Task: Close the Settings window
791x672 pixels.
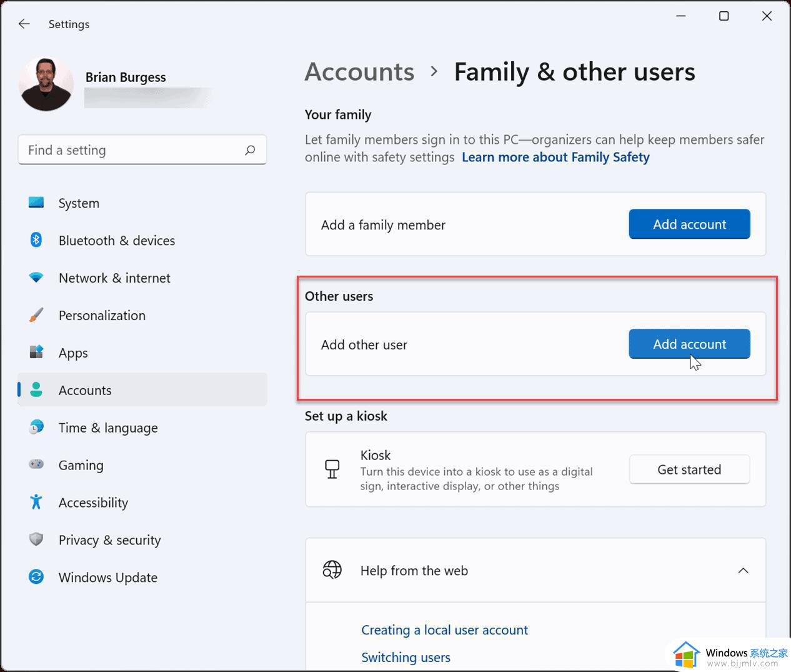Action: pos(767,16)
